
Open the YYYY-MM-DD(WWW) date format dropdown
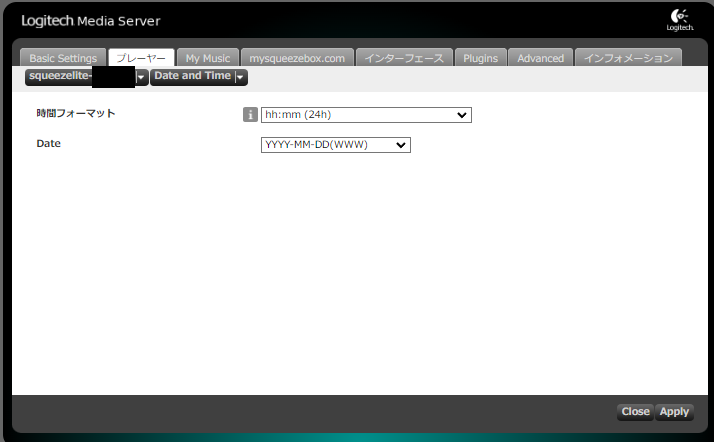336,145
